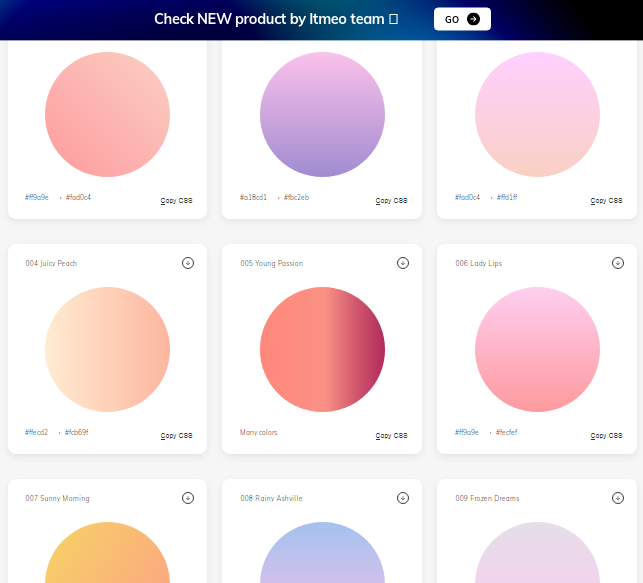Image resolution: width=643 pixels, height=583 pixels.
Task: Click download icon on Young Passion card
Action: [x=402, y=263]
